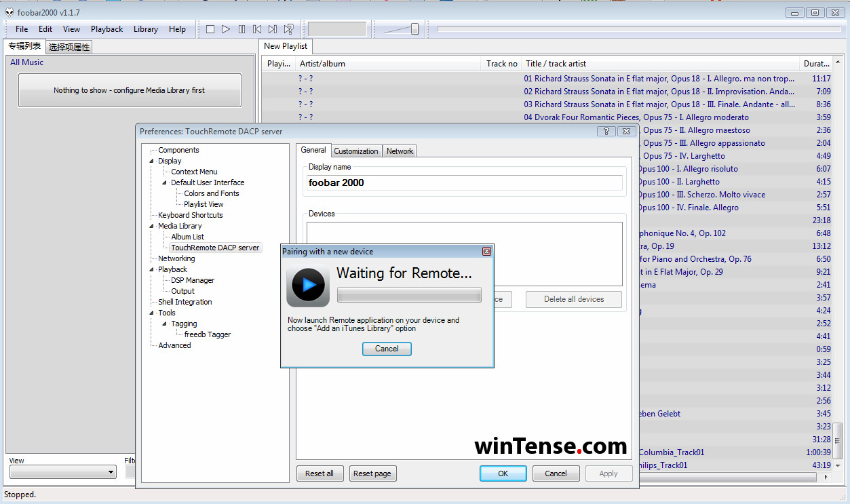Click Cancel next to OK in Preferences
The width and height of the screenshot is (850, 504).
[556, 473]
